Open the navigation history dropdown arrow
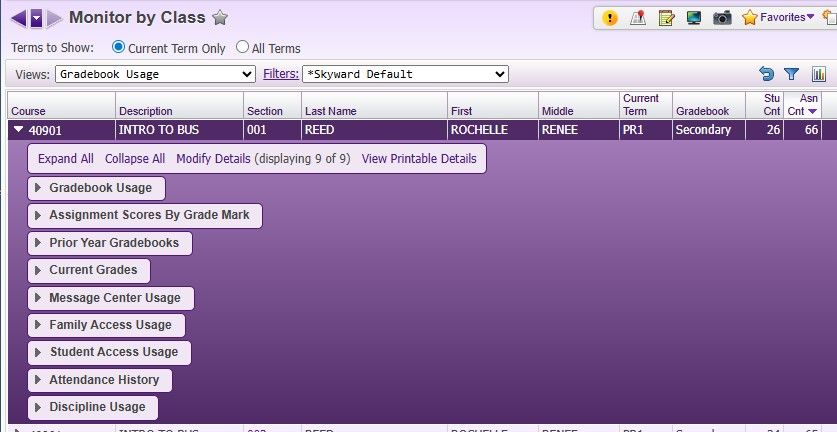837x432 pixels. (x=36, y=17)
